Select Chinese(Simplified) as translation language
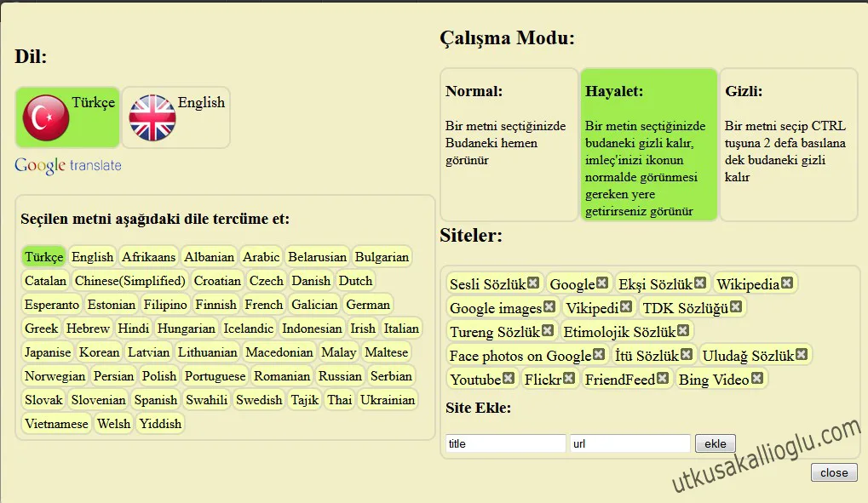 pyautogui.click(x=130, y=281)
